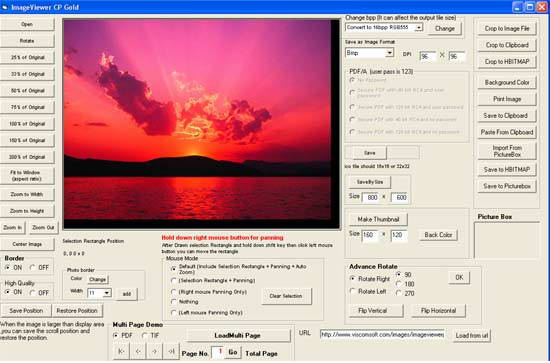Click Import From PictureBox
This screenshot has width=550, height=363.
pyautogui.click(x=507, y=151)
